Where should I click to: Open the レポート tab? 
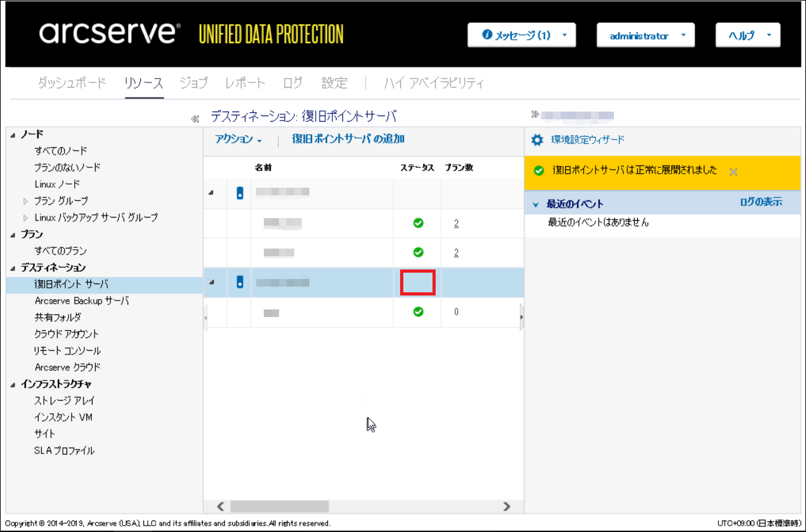coord(245,83)
